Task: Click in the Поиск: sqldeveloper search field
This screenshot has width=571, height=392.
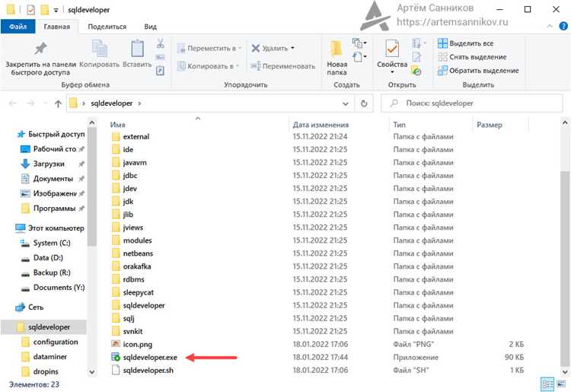Action: (x=471, y=104)
